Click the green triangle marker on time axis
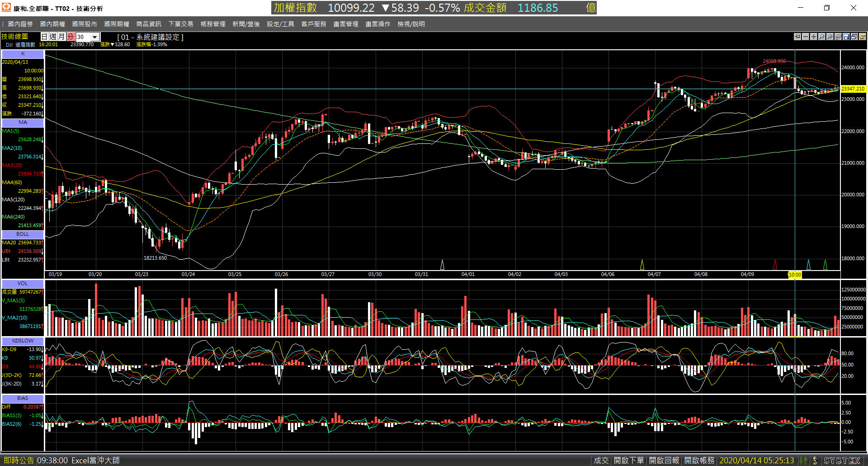This screenshot has width=868, height=466. pos(825,265)
